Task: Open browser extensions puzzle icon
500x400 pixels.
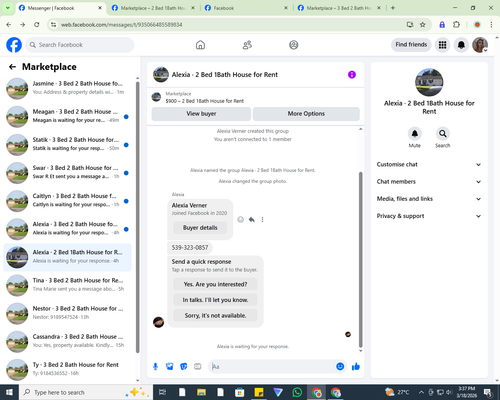Action: pyautogui.click(x=456, y=24)
